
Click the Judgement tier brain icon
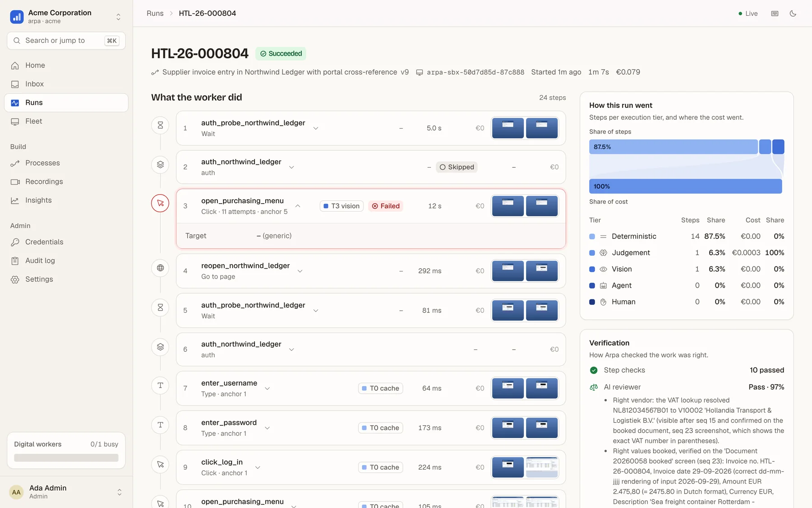tap(603, 253)
